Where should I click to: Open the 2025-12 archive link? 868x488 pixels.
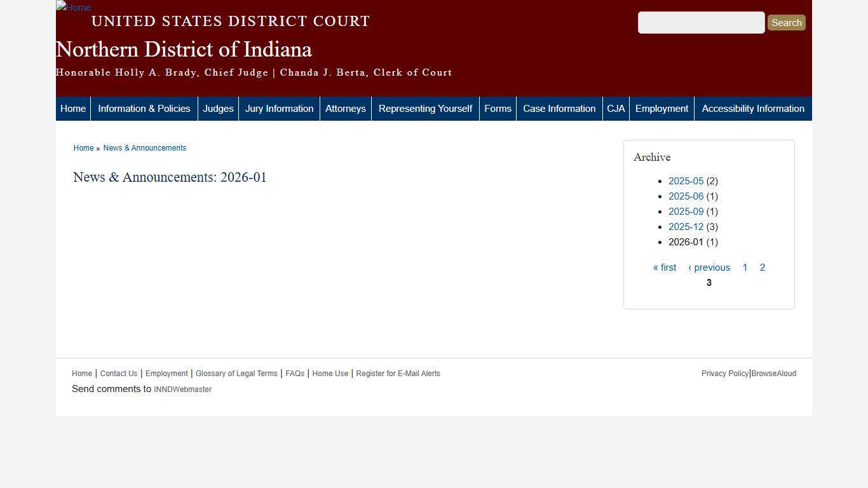click(686, 226)
